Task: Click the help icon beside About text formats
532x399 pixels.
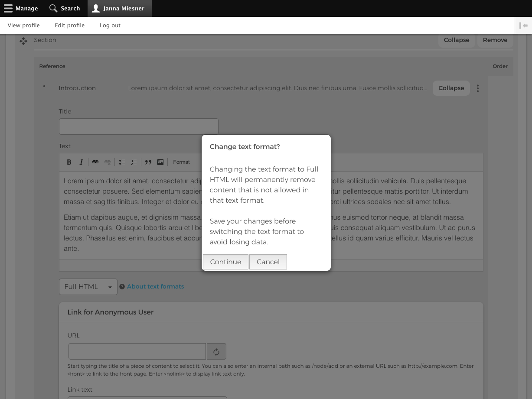Action: click(x=122, y=287)
